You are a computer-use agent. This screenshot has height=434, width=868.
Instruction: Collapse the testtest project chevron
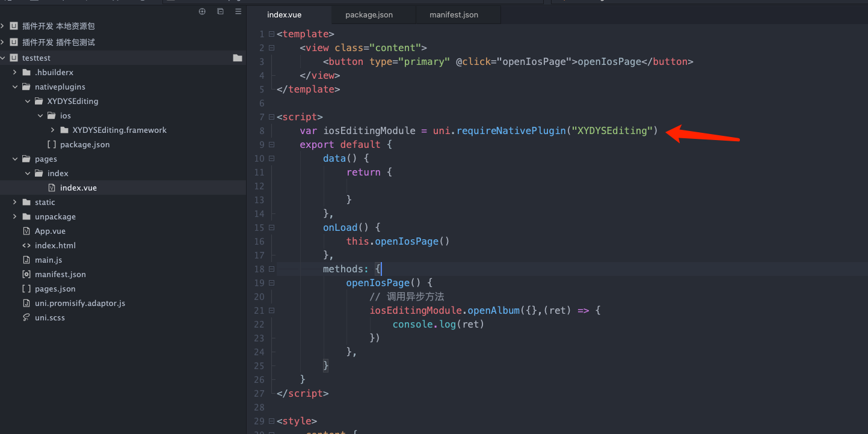click(2, 58)
